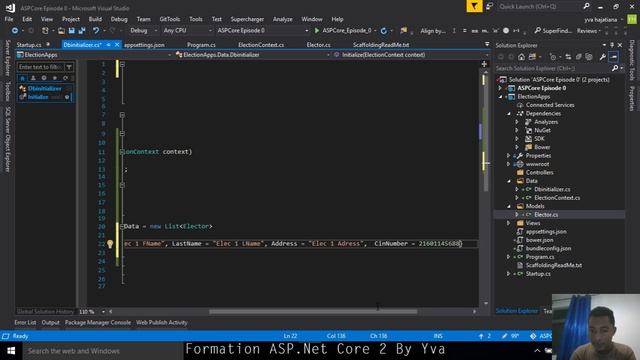Click the Save icon in the toolbar
Image resolution: width=640 pixels, height=360 pixels.
(71, 31)
